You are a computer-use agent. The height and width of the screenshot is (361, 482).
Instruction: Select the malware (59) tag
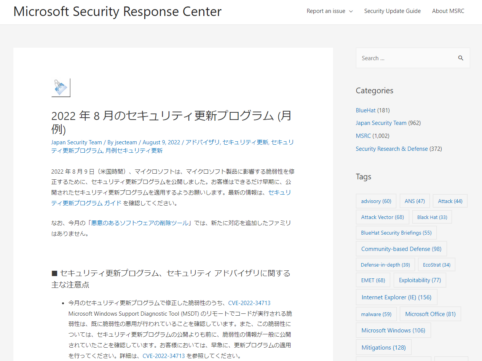(376, 314)
